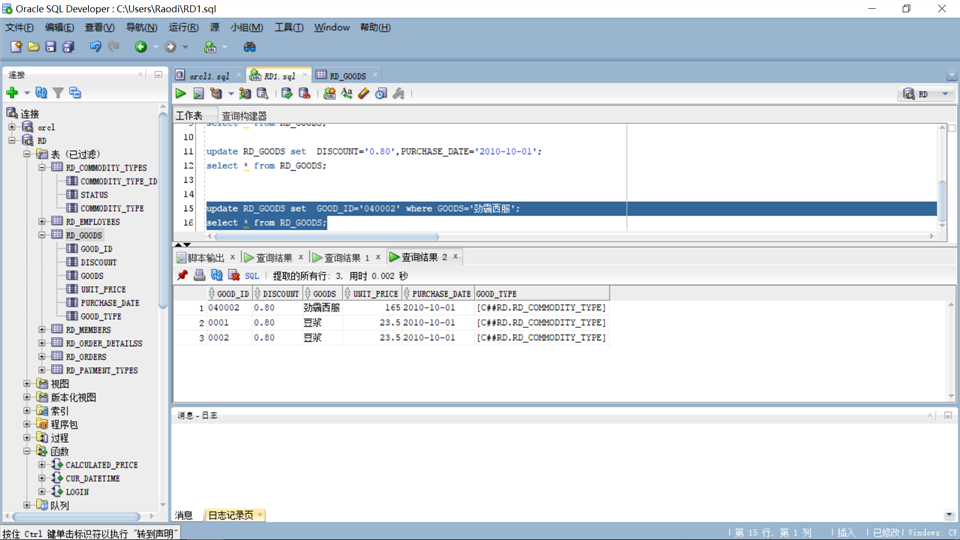960x540 pixels.
Task: Click the Rollback icon in worksheet toolbar
Action: (x=304, y=94)
